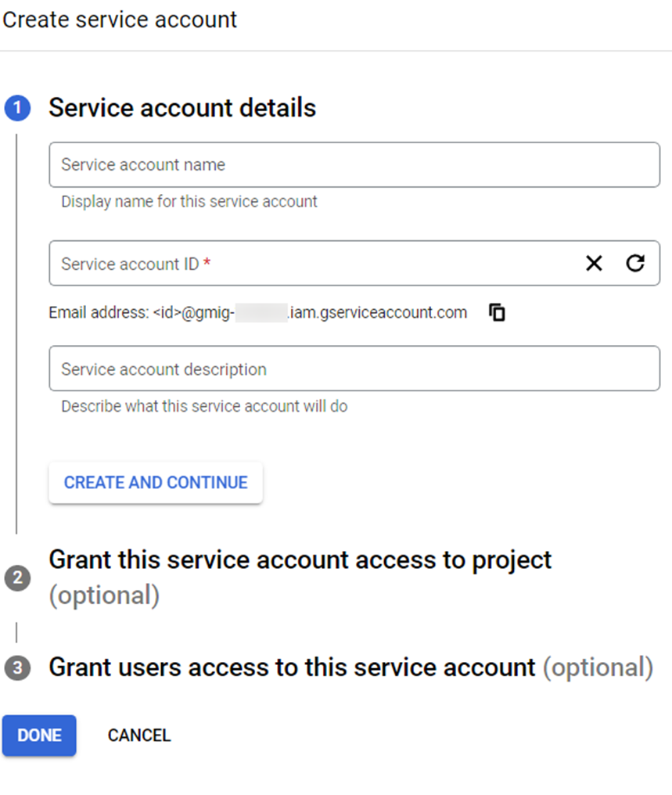Click Cancel to abandon account creation
Screen dimensions: 672x795
pyautogui.click(x=138, y=736)
